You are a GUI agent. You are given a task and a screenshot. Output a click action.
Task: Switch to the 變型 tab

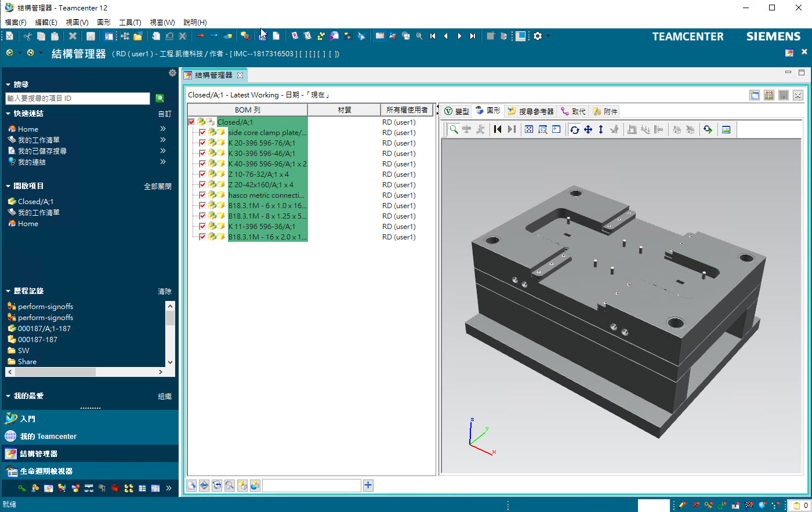(456, 111)
